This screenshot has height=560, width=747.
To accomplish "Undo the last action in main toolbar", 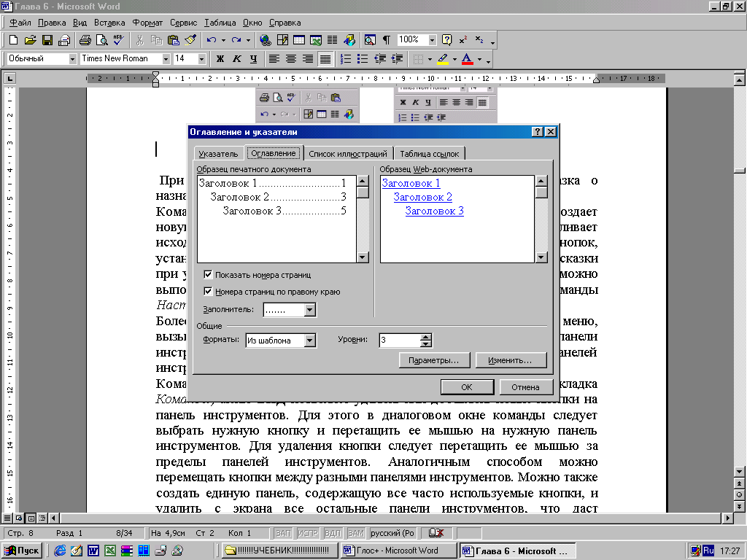I will pos(212,40).
